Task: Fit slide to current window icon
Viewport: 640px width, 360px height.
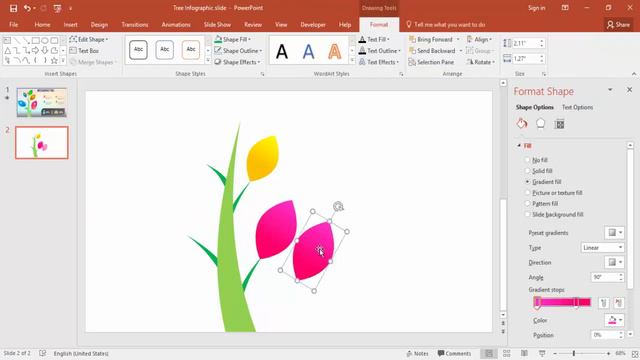Action: coord(635,353)
